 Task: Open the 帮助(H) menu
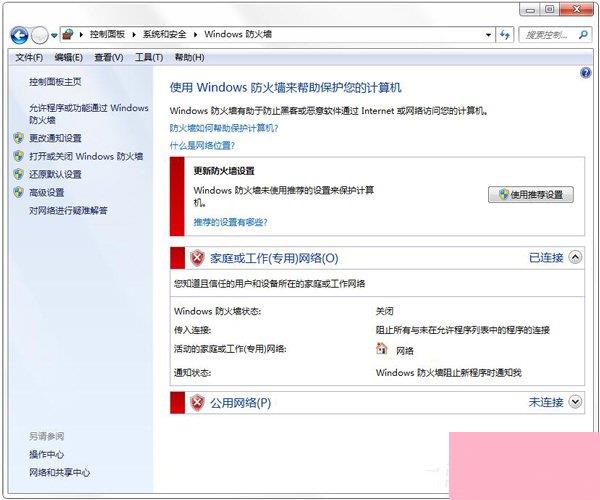pos(189,58)
